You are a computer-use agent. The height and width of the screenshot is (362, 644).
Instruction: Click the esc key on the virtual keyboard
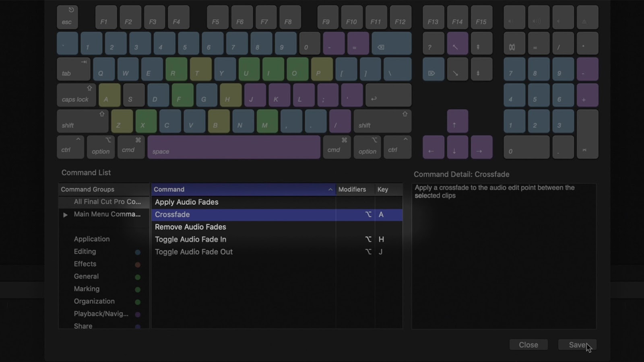[68, 17]
